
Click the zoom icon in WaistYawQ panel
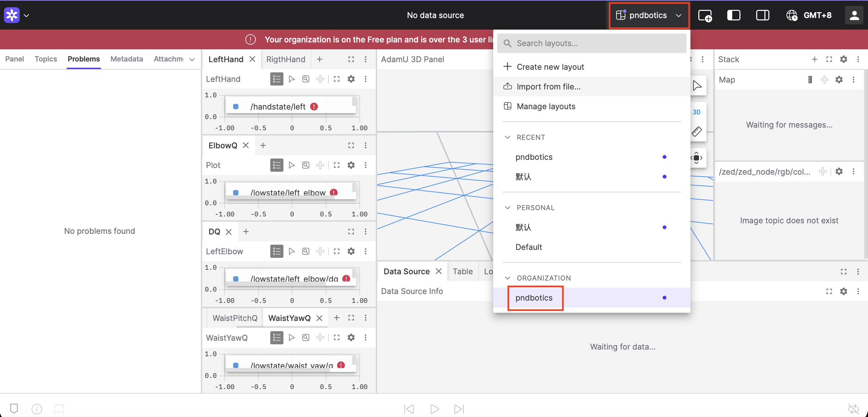306,337
